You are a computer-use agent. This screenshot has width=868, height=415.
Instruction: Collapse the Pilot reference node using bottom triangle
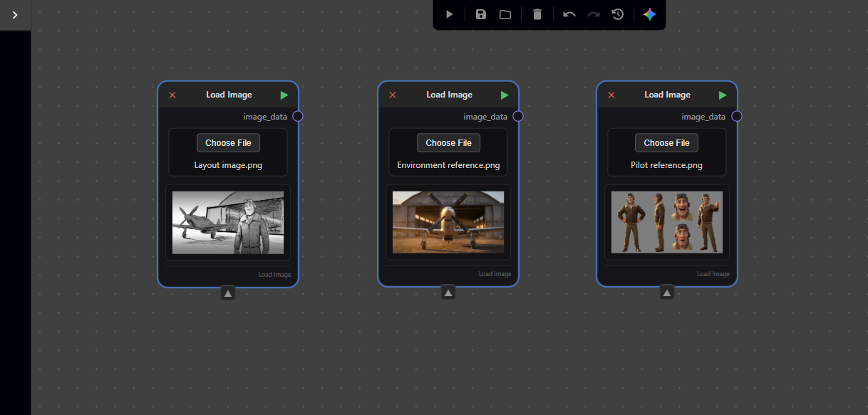[667, 293]
